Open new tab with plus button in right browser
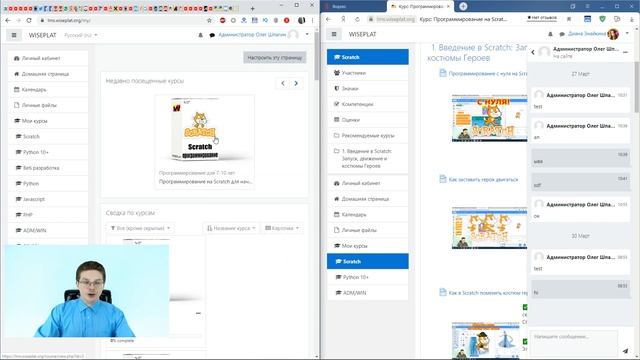Screen dimensions: 640x360 (463, 6)
